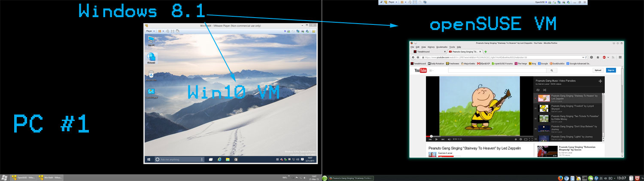644x181 pixels.
Task: Click the Windows 8.1 Start button
Action: [x=5, y=178]
